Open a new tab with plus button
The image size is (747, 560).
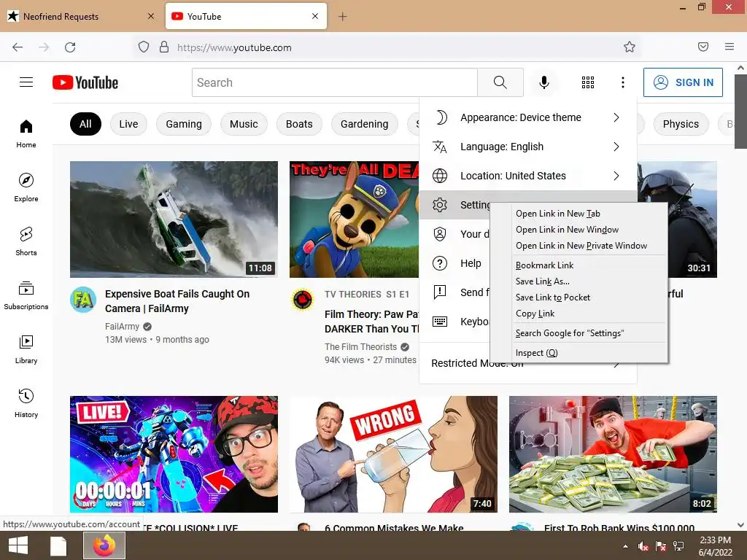343,17
